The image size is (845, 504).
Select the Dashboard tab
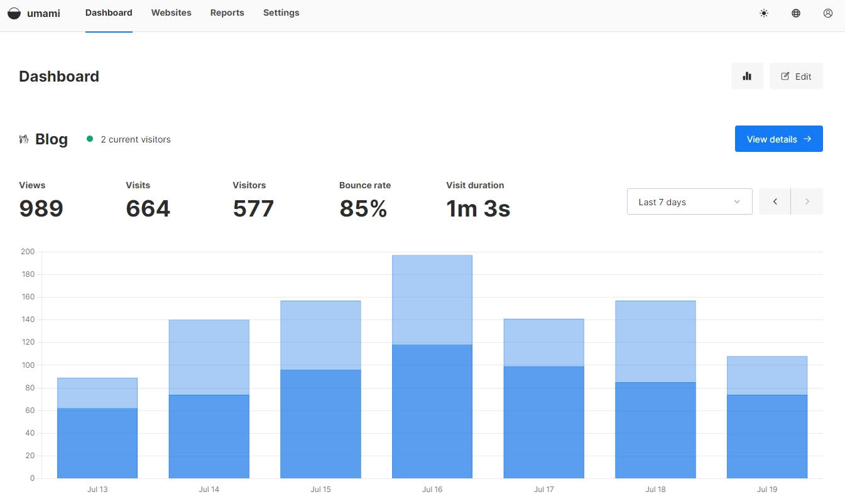(109, 13)
